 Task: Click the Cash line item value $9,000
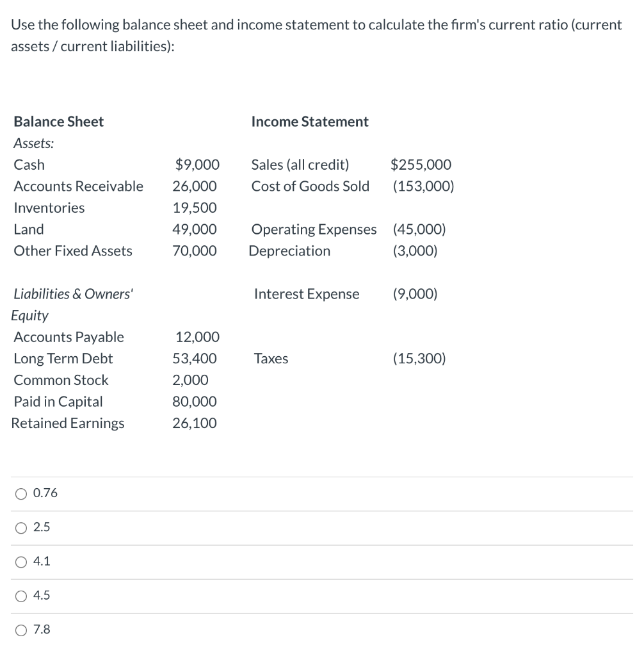[x=198, y=165]
